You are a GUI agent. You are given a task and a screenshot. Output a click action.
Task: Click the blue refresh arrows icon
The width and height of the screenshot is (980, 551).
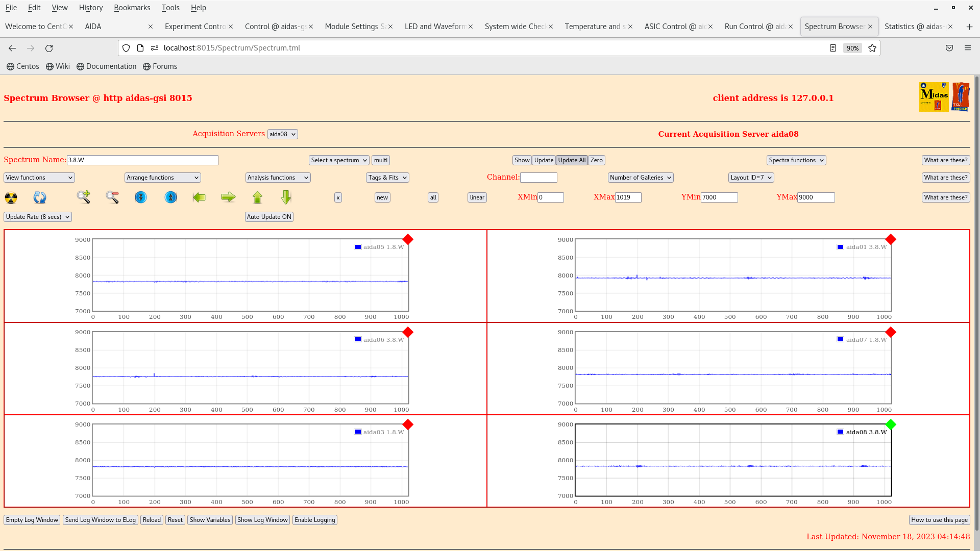40,197
